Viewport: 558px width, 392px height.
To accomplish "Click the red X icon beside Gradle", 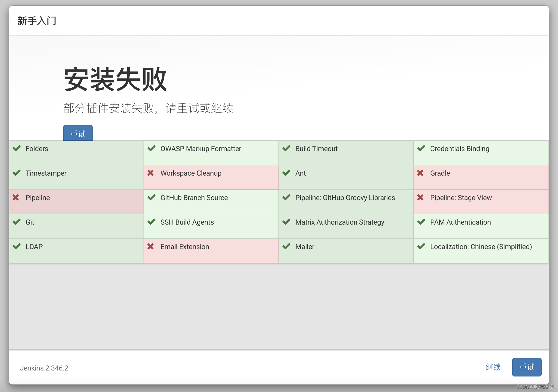I will coord(420,173).
